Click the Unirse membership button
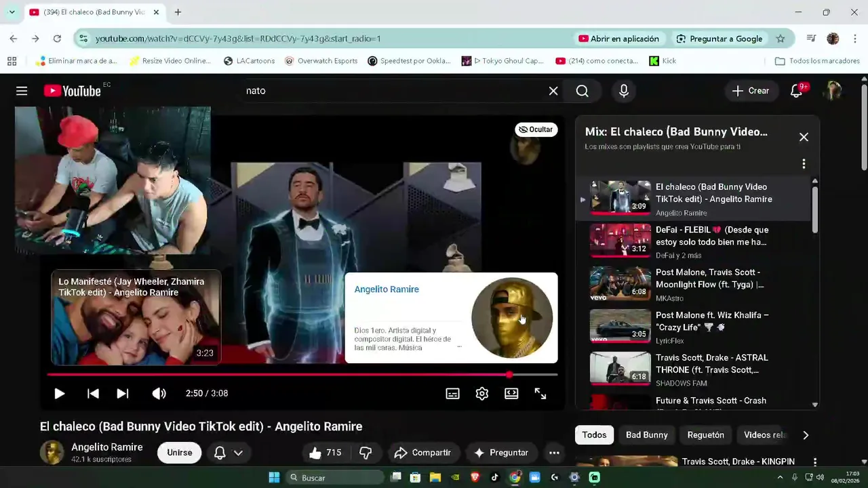The image size is (868, 488). click(x=180, y=453)
